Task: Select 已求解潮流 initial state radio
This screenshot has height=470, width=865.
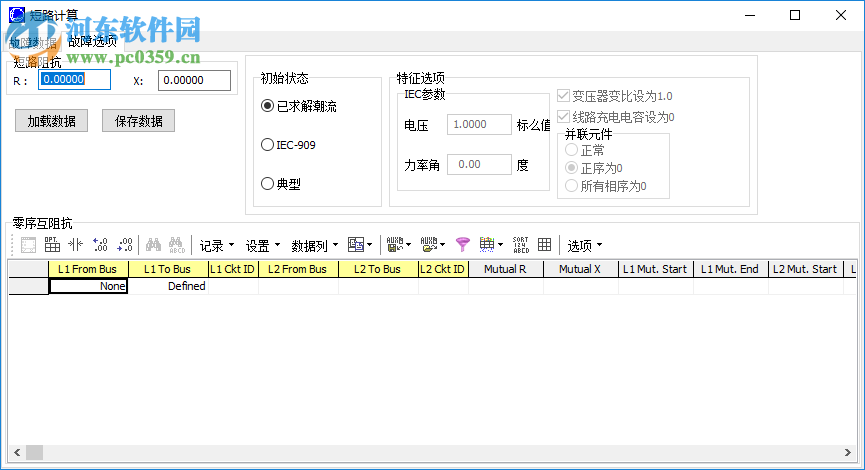Action: [x=267, y=106]
